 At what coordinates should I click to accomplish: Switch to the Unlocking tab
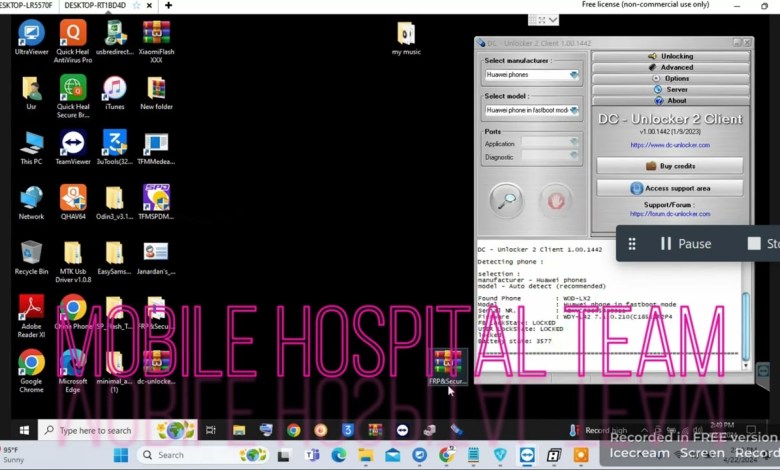click(671, 56)
